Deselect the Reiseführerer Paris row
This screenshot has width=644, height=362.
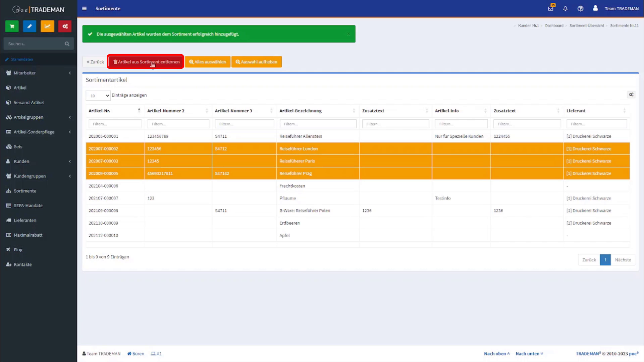pyautogui.click(x=358, y=161)
